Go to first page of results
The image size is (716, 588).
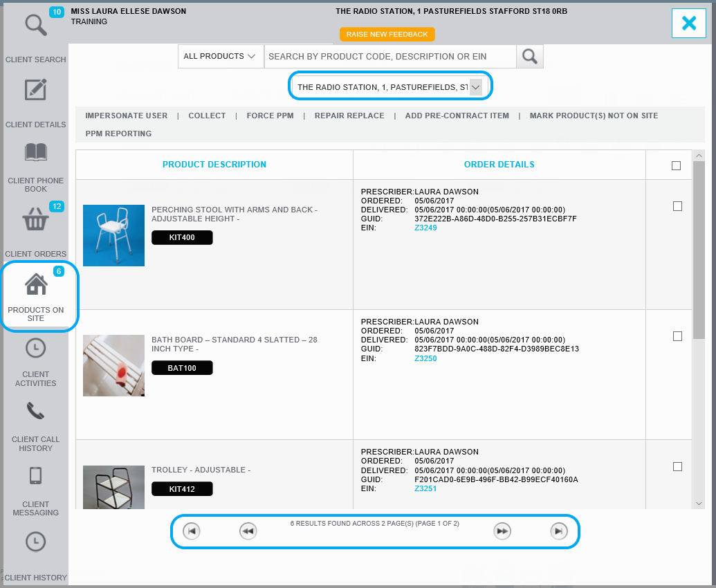pyautogui.click(x=192, y=531)
